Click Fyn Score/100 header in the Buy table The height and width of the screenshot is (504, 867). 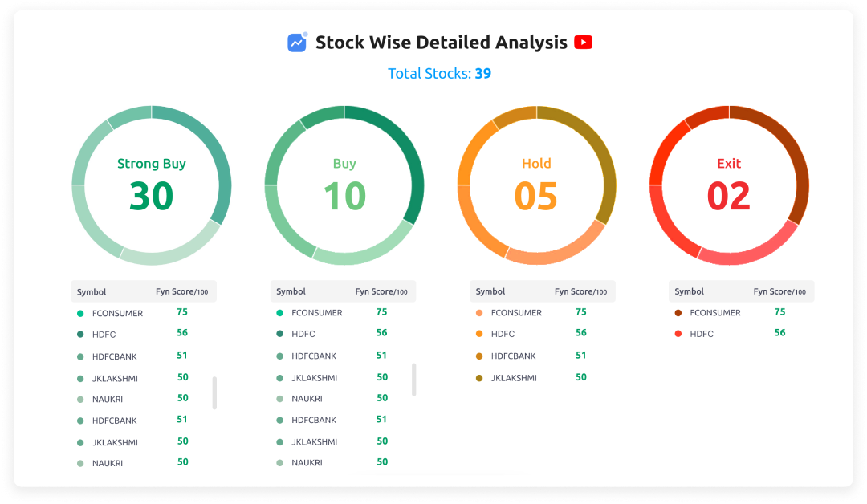click(x=381, y=291)
